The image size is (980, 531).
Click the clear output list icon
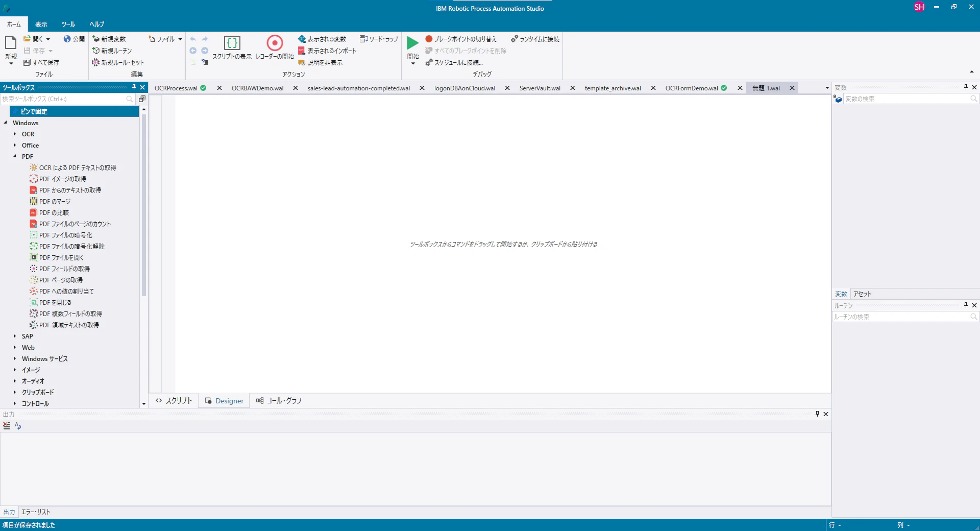coord(7,426)
